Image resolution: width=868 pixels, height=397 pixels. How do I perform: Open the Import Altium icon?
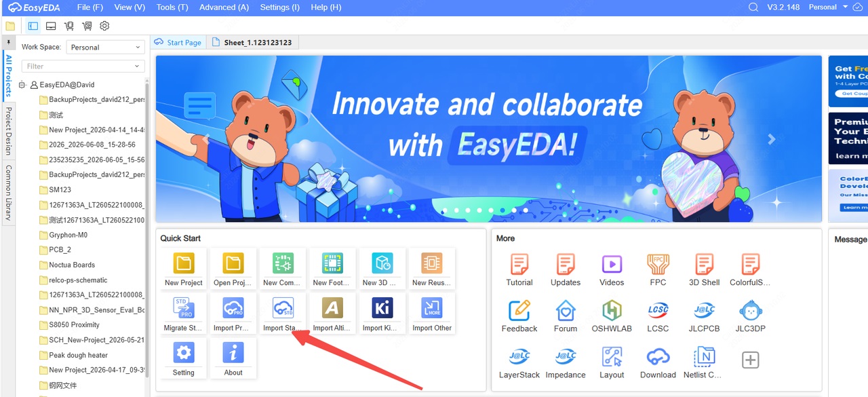pyautogui.click(x=332, y=314)
